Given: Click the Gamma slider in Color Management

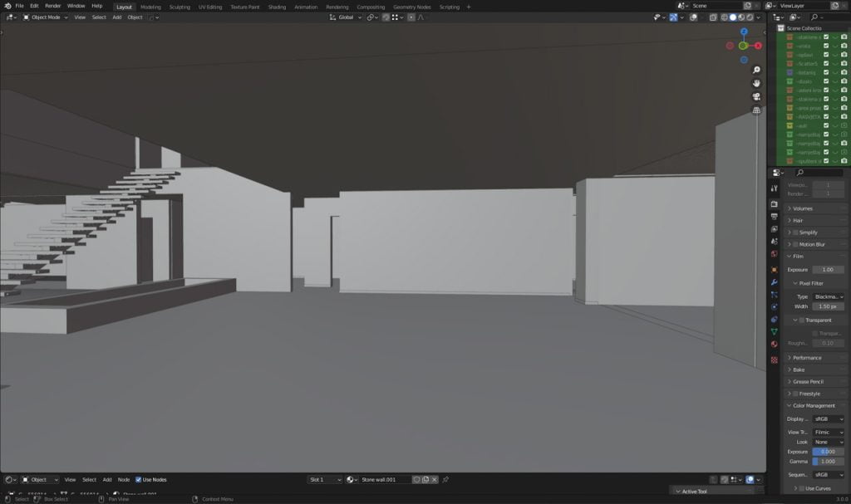Looking at the screenshot, I should click(828, 461).
